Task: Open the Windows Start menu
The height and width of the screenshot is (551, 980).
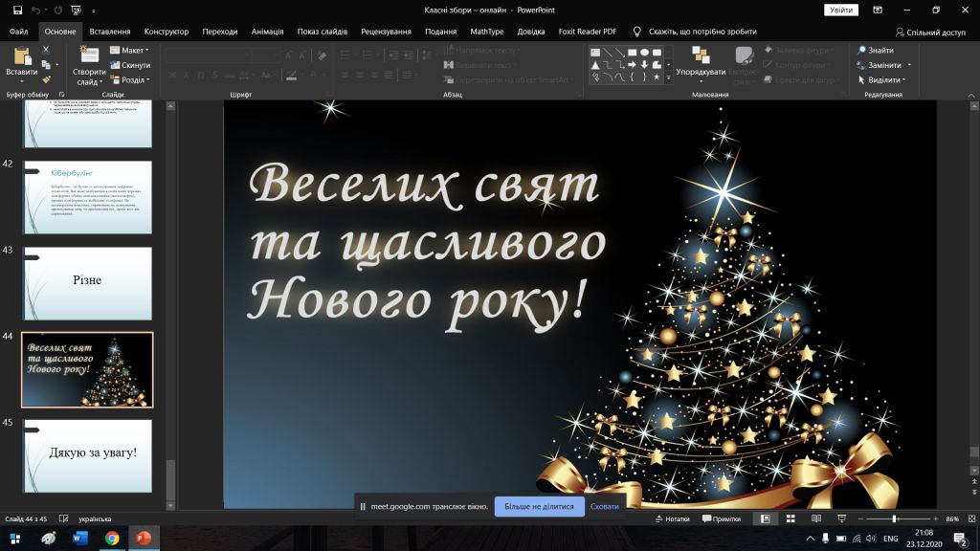Action: 15,539
